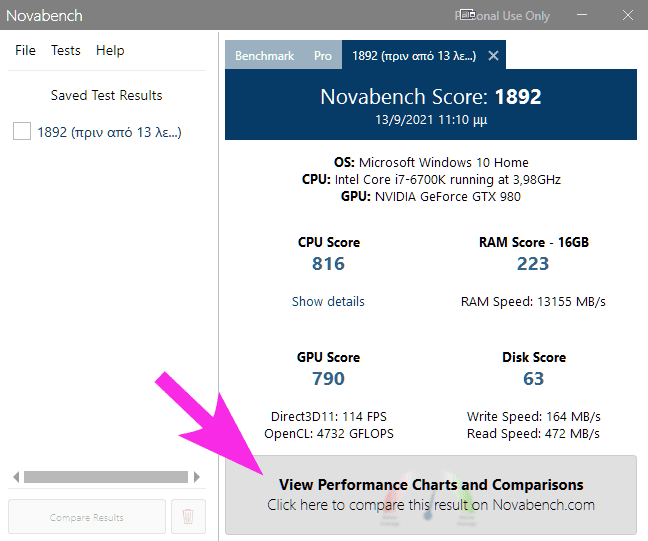Click the CPU Score value 816
This screenshot has width=648, height=541.
(328, 264)
